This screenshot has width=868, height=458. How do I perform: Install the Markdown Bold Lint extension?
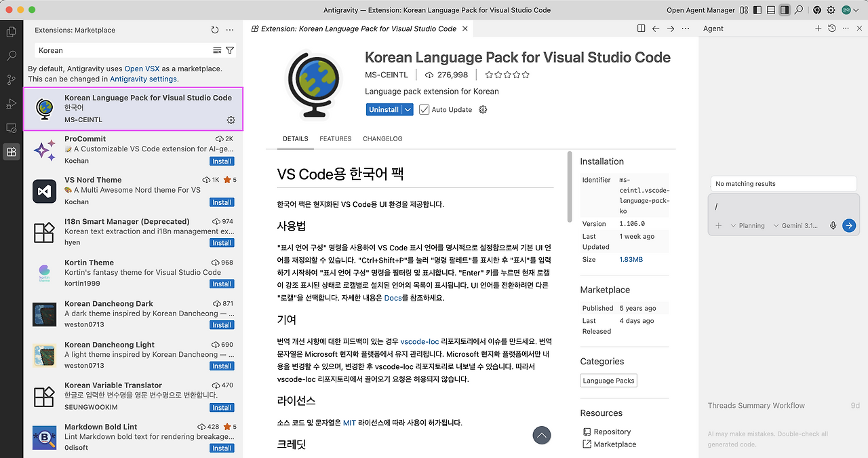[222, 448]
